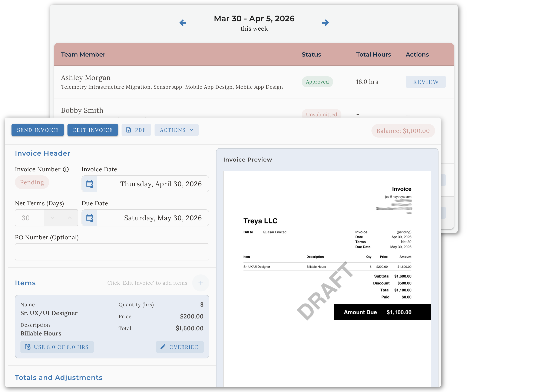Viewport: 546px width, 392px height.
Task: Navigate to the previous week with the left arrow
Action: coord(183,23)
